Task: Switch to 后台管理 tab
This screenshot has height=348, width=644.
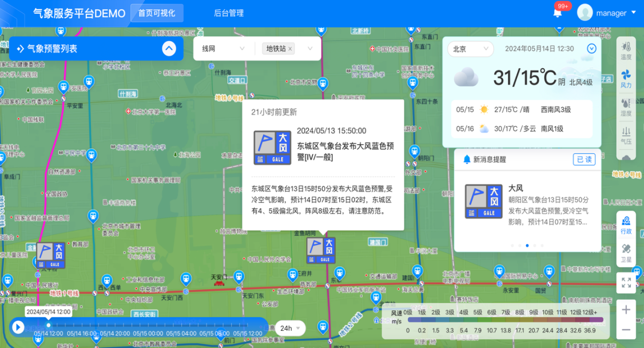Action: click(x=229, y=13)
